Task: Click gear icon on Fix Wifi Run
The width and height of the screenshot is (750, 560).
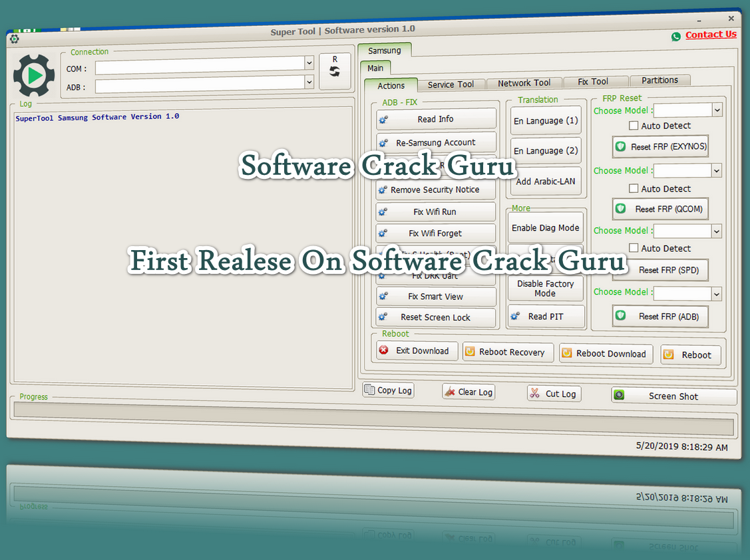Action: pyautogui.click(x=383, y=212)
